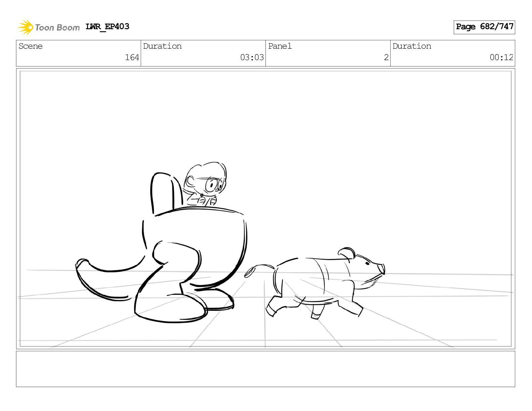Image resolution: width=532 pixels, height=411 pixels.
Task: Select scene duration value 03:03
Action: pos(252,57)
